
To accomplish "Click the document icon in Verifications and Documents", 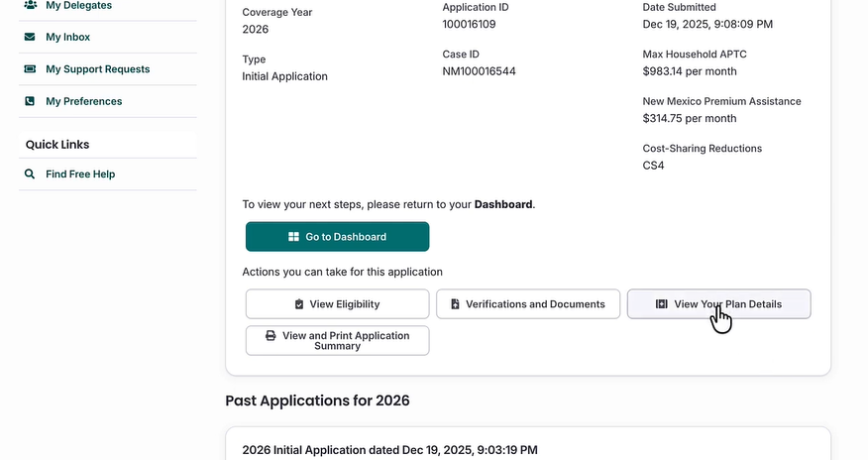I will pos(455,304).
